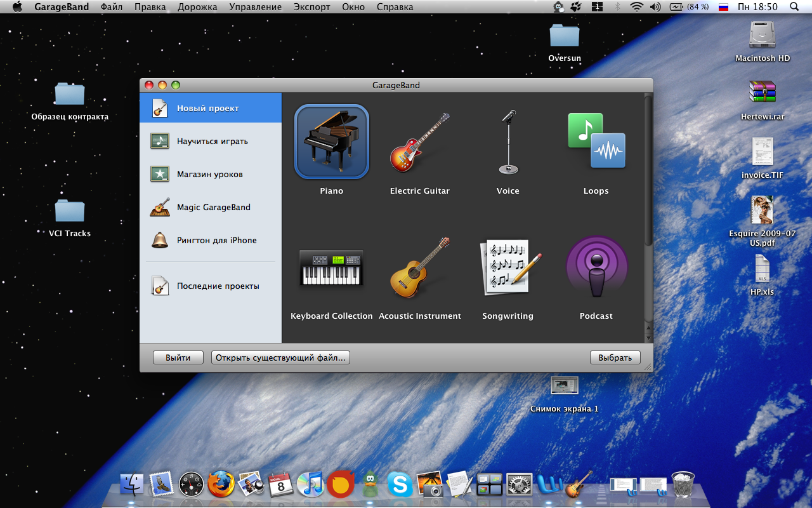Select Magic GarageBand in the sidebar
The width and height of the screenshot is (812, 508).
coord(211,207)
